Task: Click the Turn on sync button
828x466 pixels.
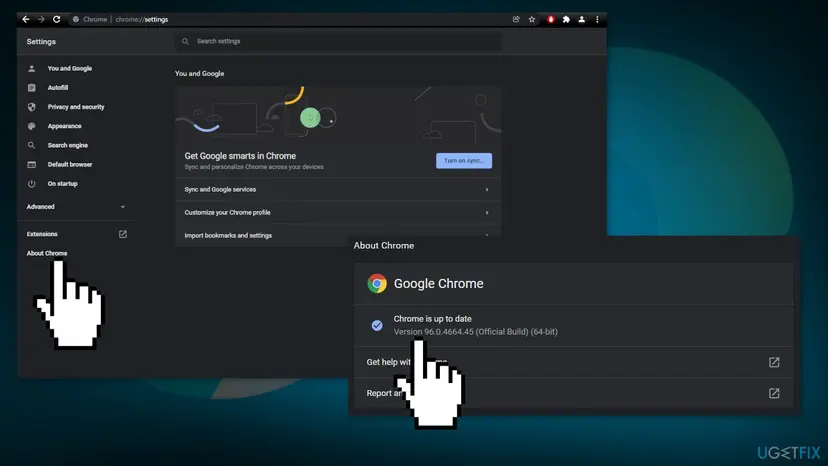Action: 464,161
